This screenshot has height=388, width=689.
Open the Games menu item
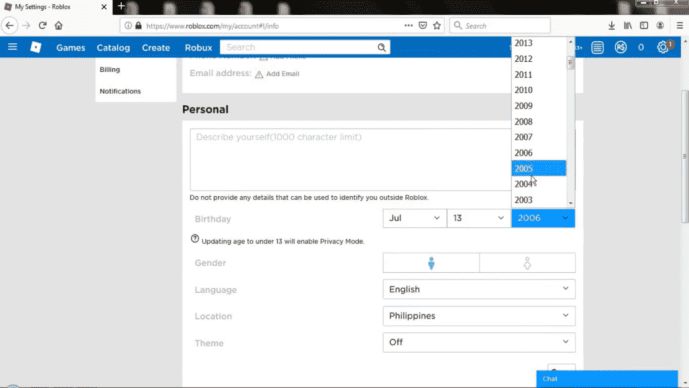70,47
